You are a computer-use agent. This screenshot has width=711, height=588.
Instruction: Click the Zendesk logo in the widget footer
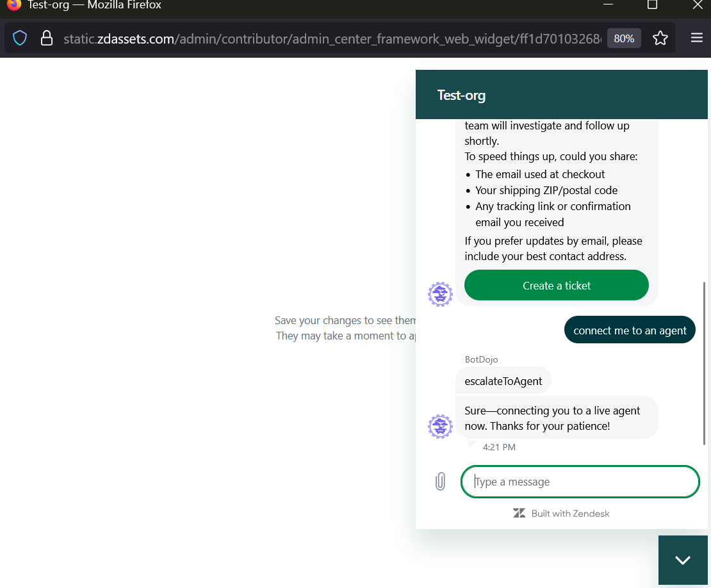pos(519,513)
